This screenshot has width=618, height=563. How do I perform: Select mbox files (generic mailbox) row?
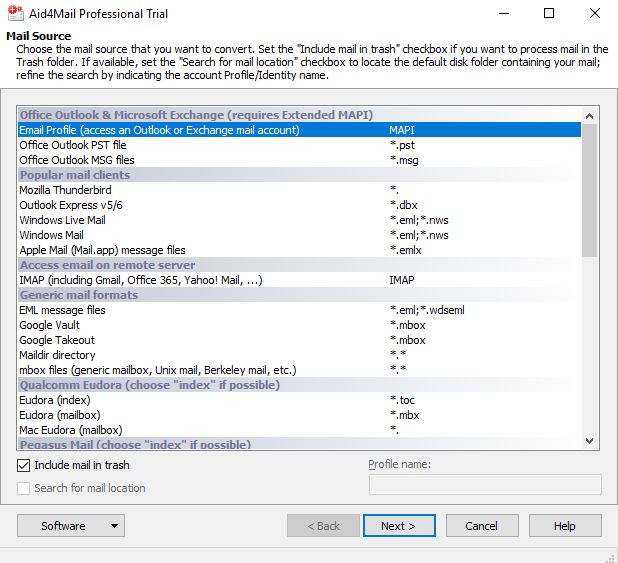pyautogui.click(x=299, y=370)
